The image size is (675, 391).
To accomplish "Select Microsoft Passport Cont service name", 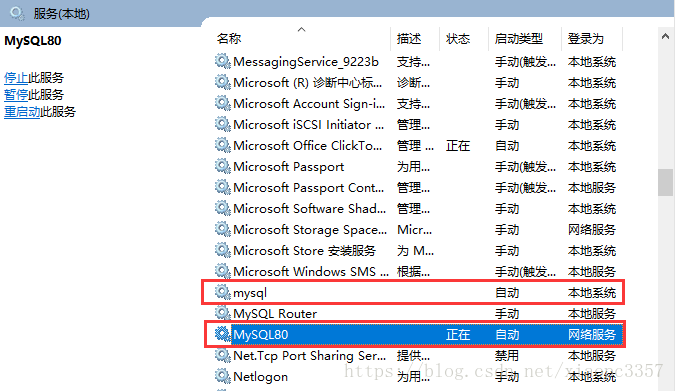I will point(309,188).
